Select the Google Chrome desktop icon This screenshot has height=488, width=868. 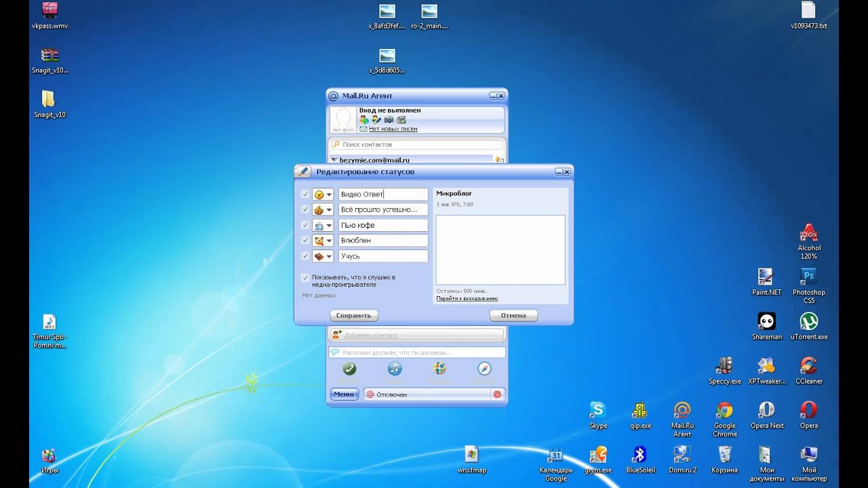pyautogui.click(x=725, y=419)
